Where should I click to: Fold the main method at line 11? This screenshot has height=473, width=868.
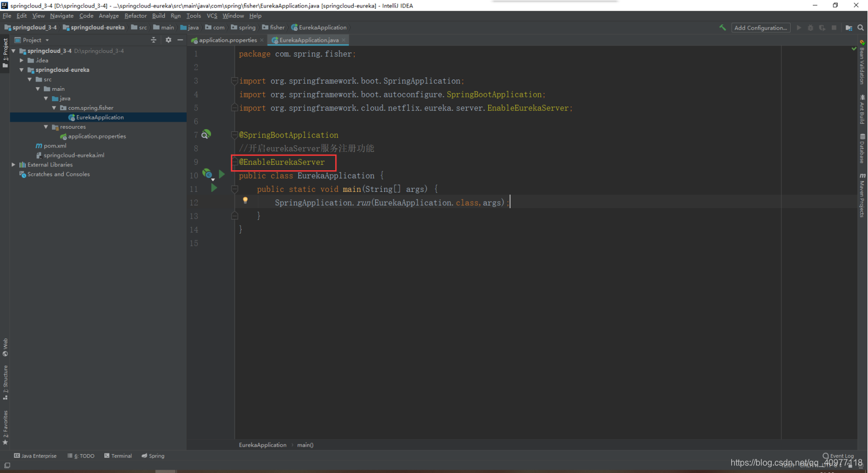tap(235, 189)
